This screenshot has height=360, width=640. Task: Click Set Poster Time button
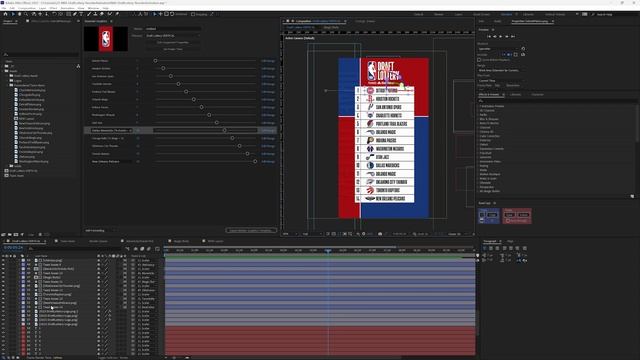coord(173,49)
